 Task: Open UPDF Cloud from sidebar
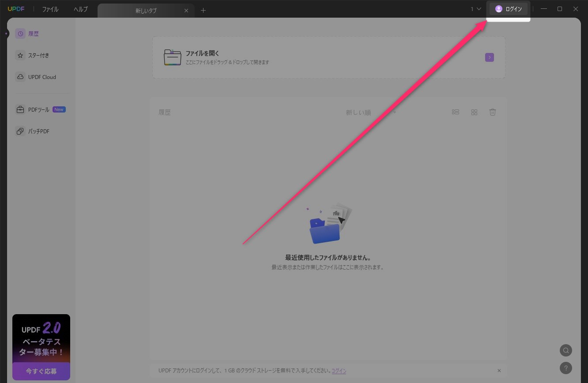coord(20,77)
